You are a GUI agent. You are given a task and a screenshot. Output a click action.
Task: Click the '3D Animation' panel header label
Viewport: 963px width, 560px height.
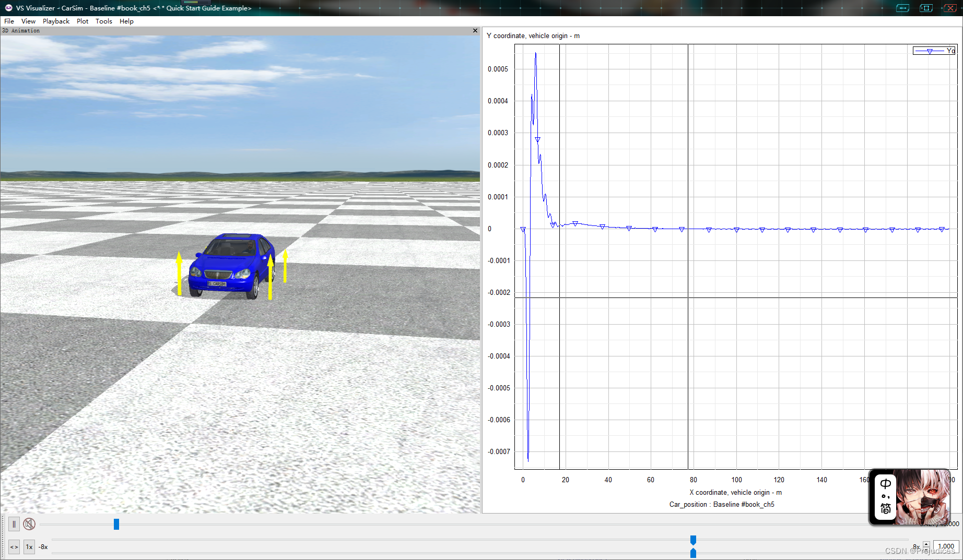(x=21, y=31)
